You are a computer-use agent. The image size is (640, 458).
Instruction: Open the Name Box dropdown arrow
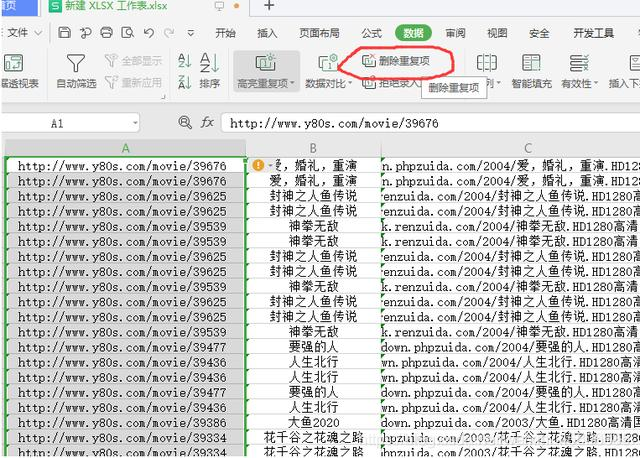[135, 123]
